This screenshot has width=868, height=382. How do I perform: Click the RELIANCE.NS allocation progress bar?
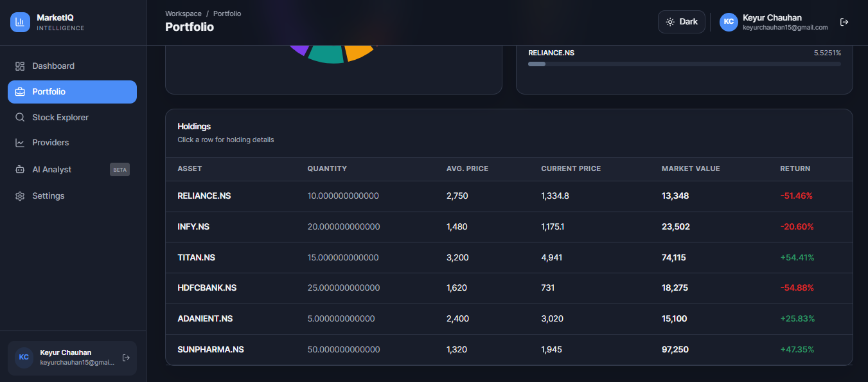coord(684,64)
